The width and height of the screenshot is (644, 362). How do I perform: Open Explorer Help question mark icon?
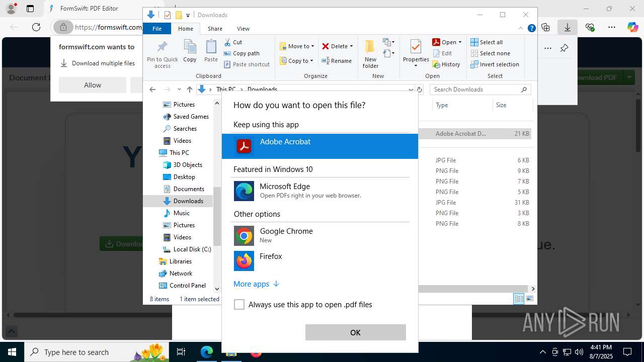(x=531, y=29)
